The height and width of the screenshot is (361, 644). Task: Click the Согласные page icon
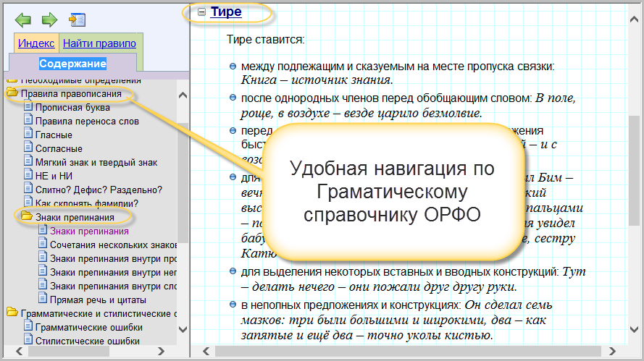pos(28,147)
